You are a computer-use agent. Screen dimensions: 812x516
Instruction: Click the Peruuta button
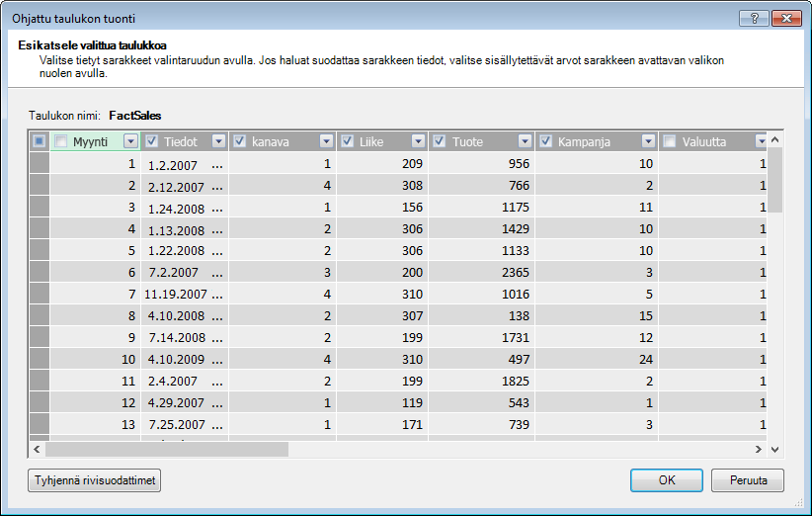[x=748, y=480]
